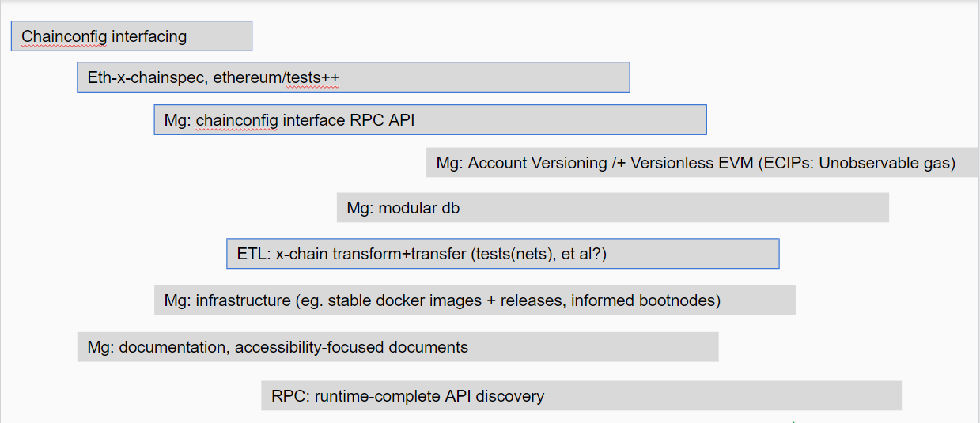The height and width of the screenshot is (423, 980).
Task: Select the 'RPC: runtime-complete API discovery' box
Action: click(582, 395)
